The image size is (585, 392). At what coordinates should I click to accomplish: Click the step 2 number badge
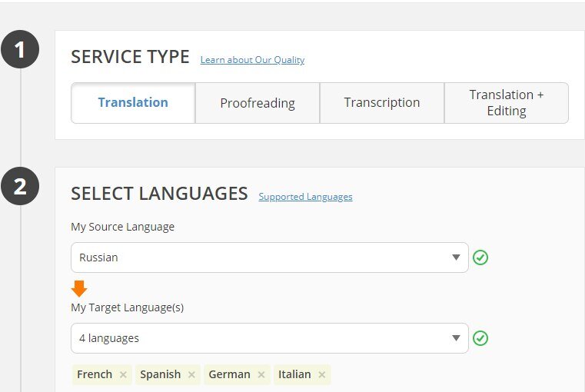(x=20, y=187)
